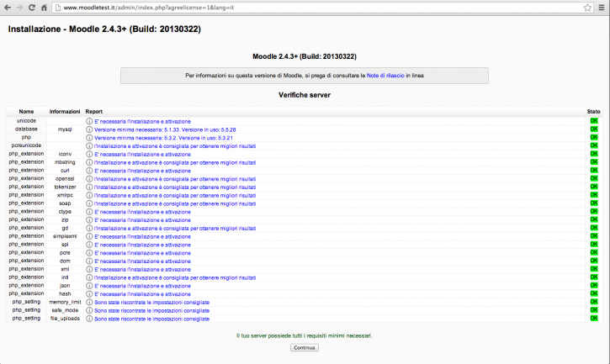Click info icon in intl row
The width and height of the screenshot is (610, 364).
[x=89, y=277]
